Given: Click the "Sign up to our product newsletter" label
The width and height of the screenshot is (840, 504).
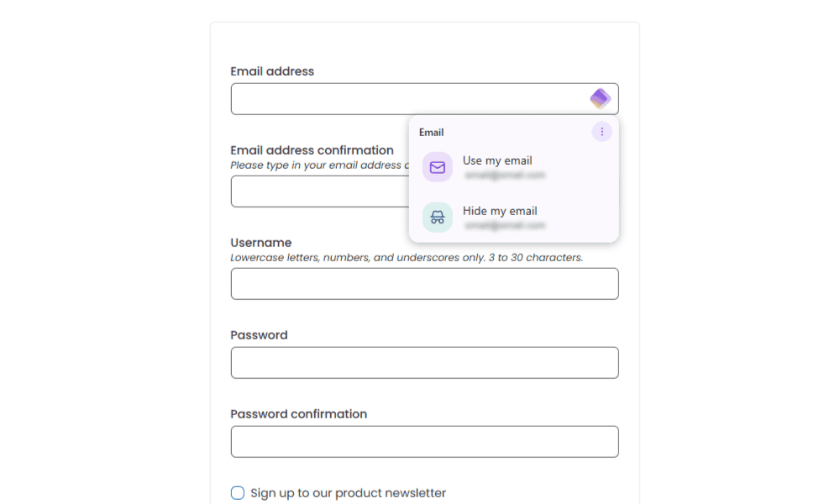Looking at the screenshot, I should pyautogui.click(x=348, y=493).
